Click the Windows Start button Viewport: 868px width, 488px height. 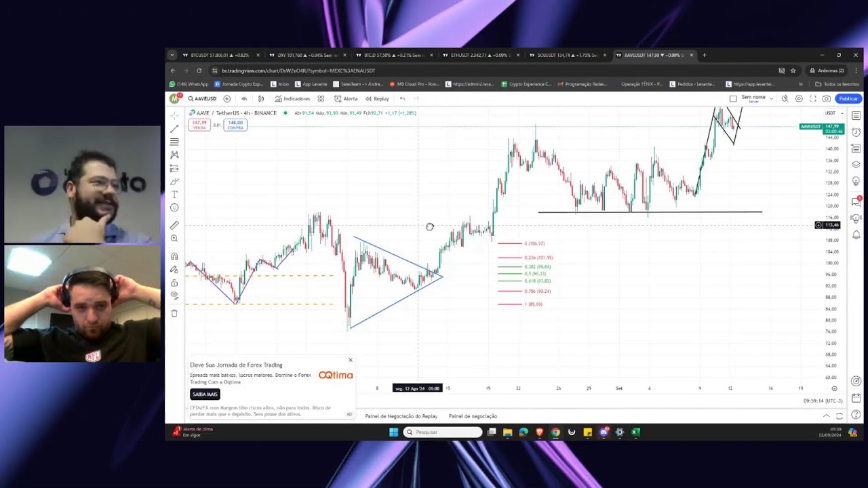point(393,432)
